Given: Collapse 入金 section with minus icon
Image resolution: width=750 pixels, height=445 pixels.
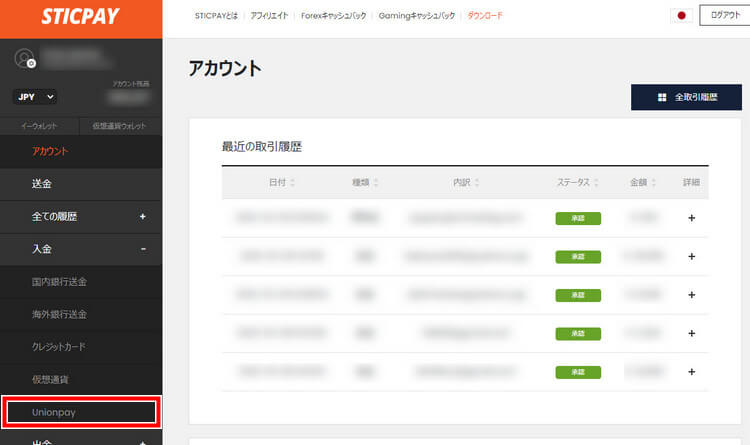Looking at the screenshot, I should pyautogui.click(x=143, y=249).
